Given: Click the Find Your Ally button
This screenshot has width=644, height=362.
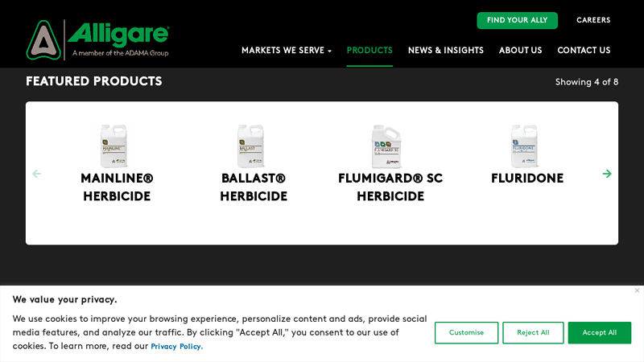Looking at the screenshot, I should point(517,20).
